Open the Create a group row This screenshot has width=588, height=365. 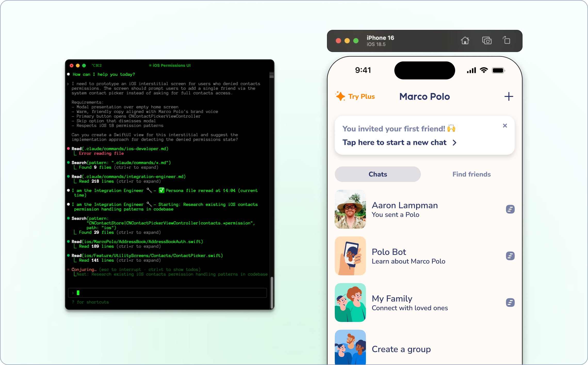(x=401, y=349)
